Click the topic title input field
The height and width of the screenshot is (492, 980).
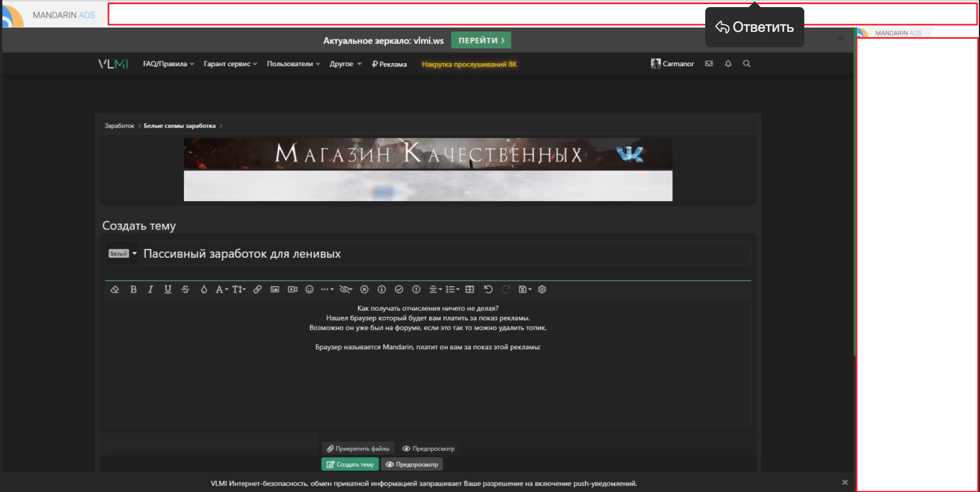tap(442, 254)
